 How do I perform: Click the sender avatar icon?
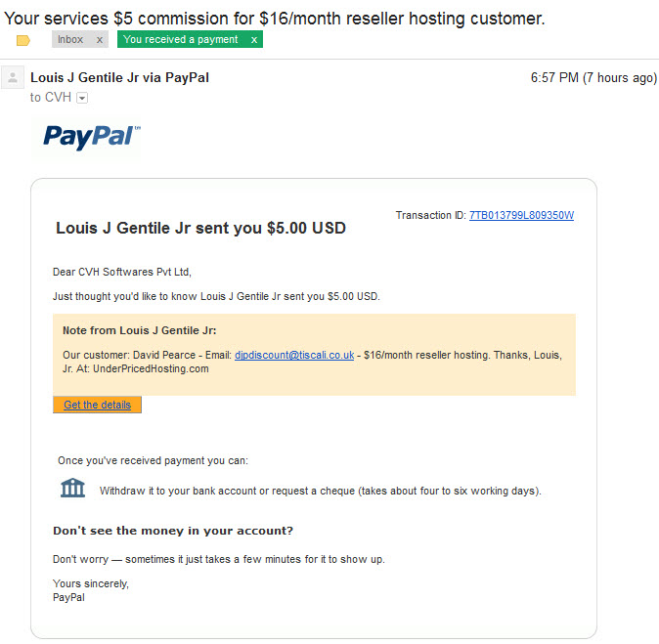pos(13,78)
